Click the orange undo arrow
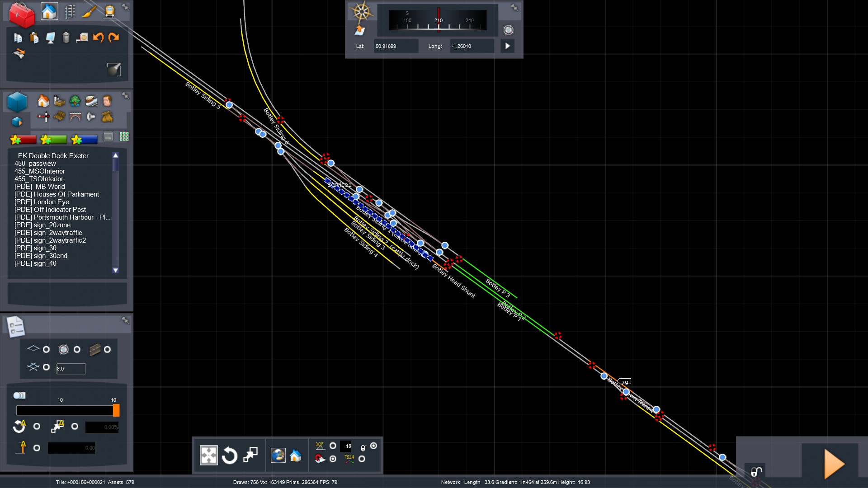This screenshot has height=488, width=868. pyautogui.click(x=98, y=38)
